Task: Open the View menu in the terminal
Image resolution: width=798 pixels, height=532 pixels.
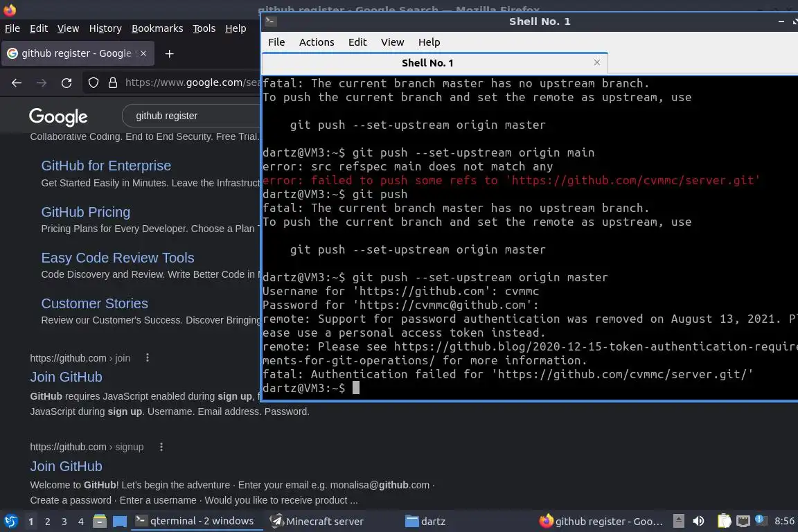Action: point(392,42)
